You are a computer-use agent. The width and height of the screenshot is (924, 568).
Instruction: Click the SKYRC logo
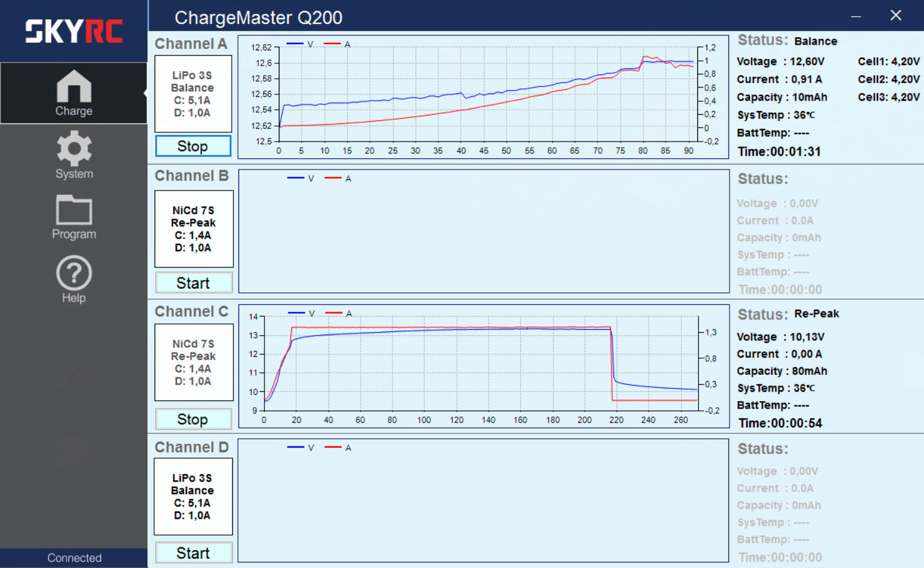74,31
